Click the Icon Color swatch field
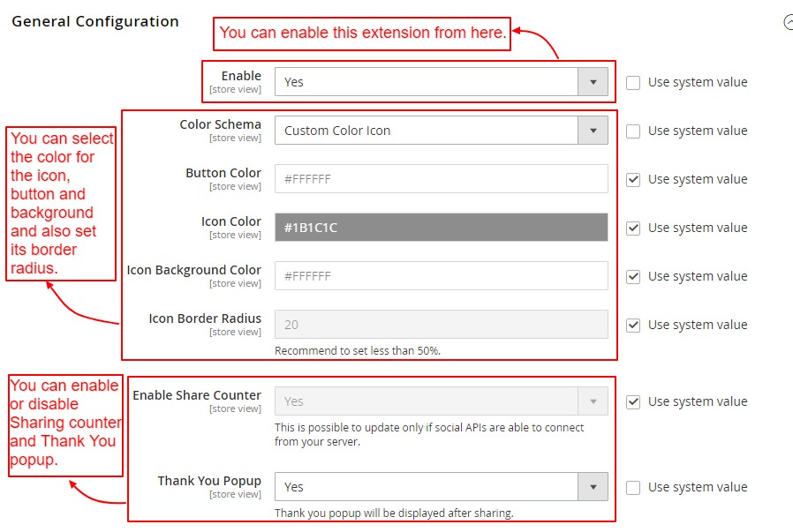This screenshot has height=532, width=793. [441, 228]
